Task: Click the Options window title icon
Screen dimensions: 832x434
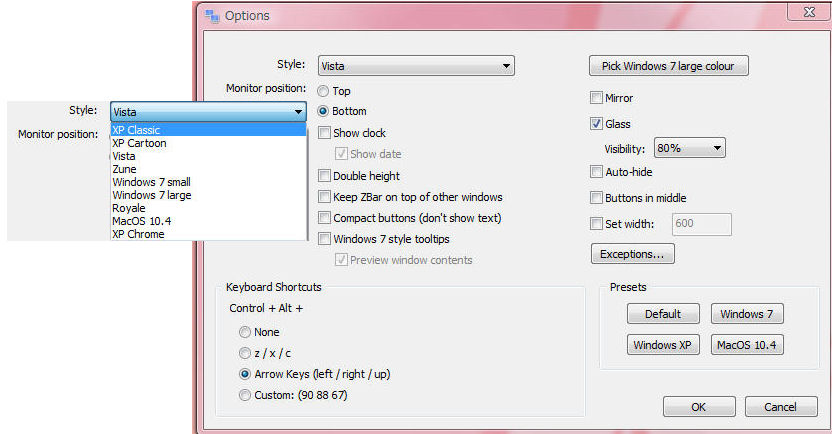Action: coord(212,16)
